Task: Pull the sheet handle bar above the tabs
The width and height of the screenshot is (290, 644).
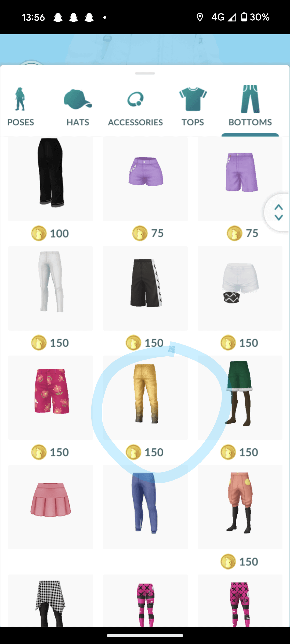Action: coord(145,73)
